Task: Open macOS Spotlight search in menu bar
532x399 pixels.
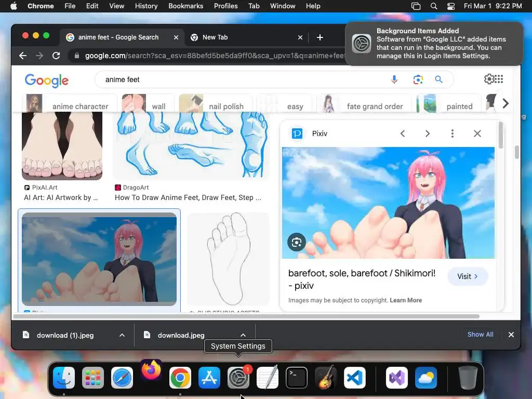Action: 434,6
